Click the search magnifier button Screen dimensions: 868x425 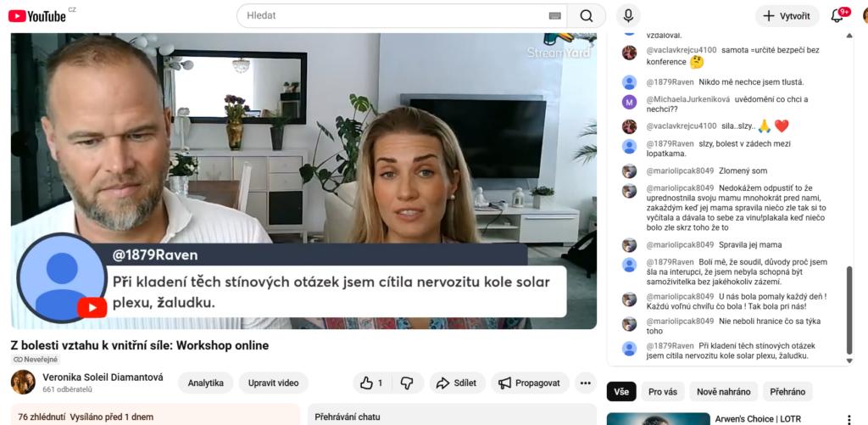tap(586, 16)
